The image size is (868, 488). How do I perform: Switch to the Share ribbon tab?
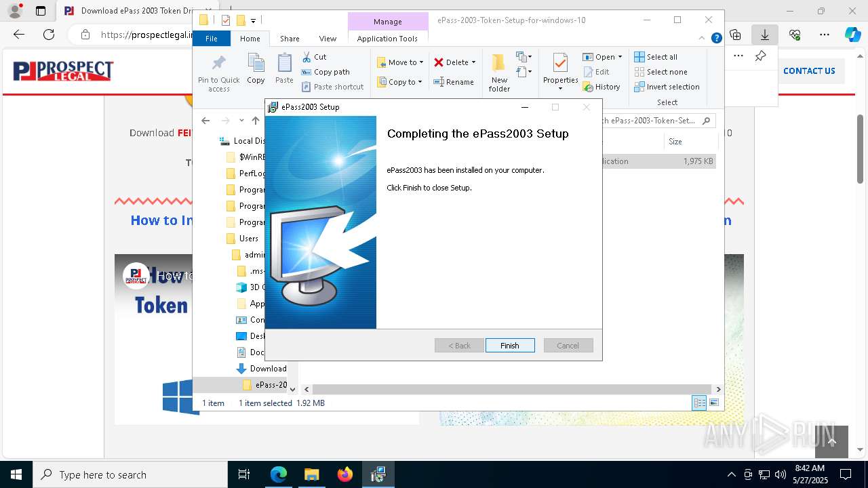[290, 39]
